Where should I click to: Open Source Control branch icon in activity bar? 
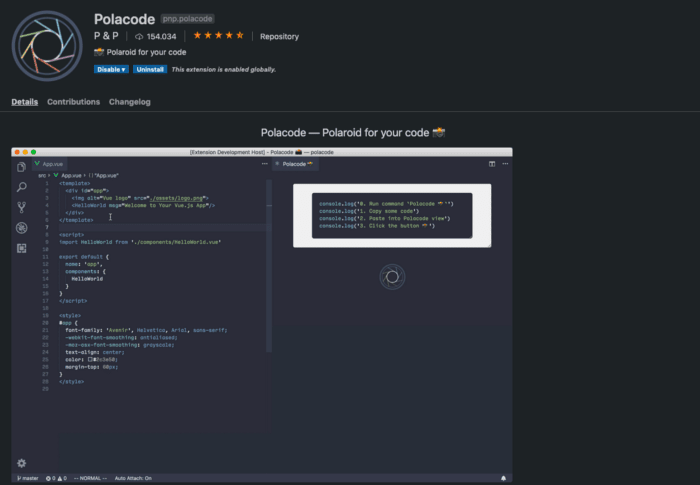point(21,207)
